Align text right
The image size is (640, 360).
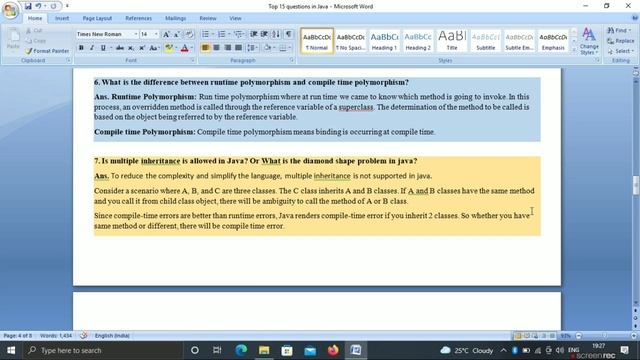pyautogui.click(x=227, y=48)
